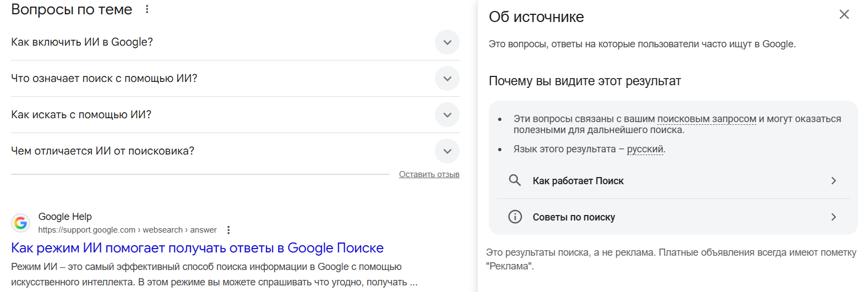The width and height of the screenshot is (868, 292).
Task: Open the three-dot menu next to support.google.com URL
Action: (228, 230)
